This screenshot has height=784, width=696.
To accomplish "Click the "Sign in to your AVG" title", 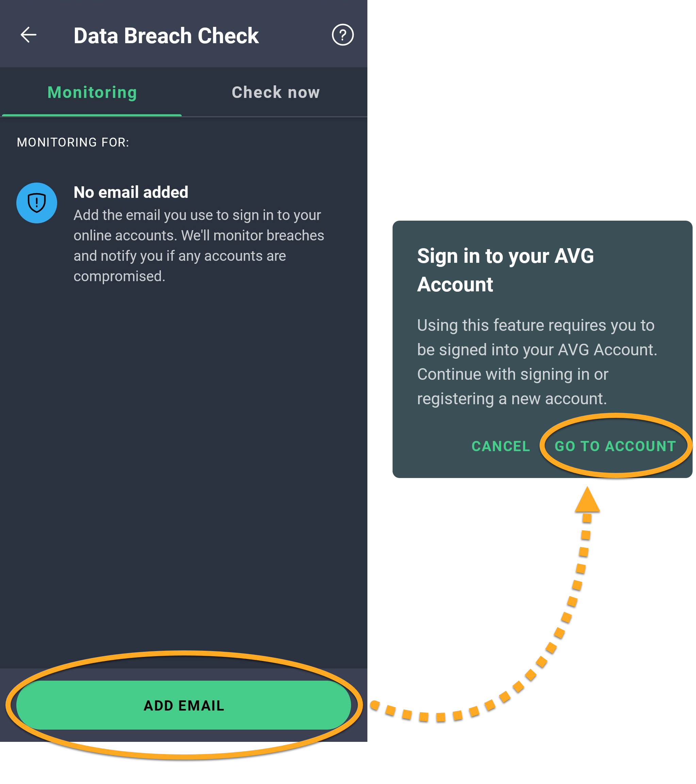I will [x=505, y=256].
